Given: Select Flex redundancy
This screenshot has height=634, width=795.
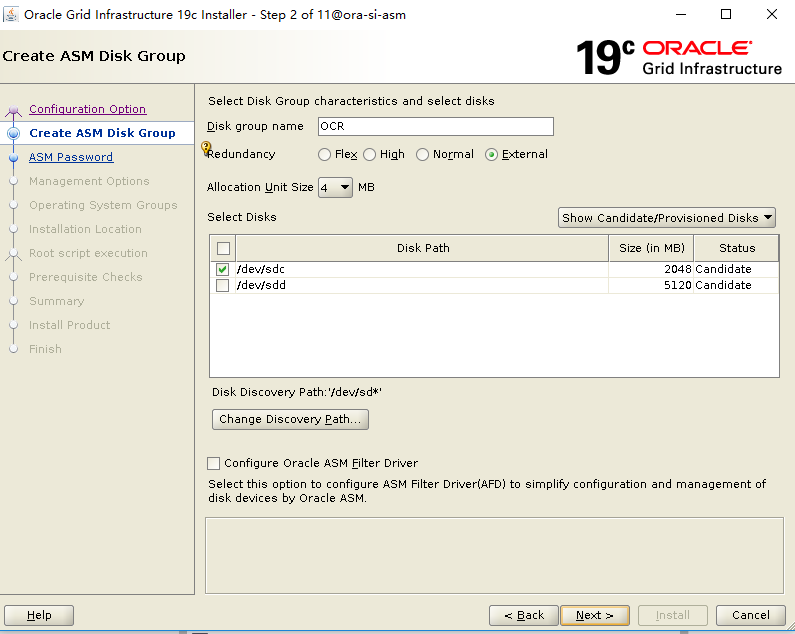Looking at the screenshot, I should [x=324, y=154].
